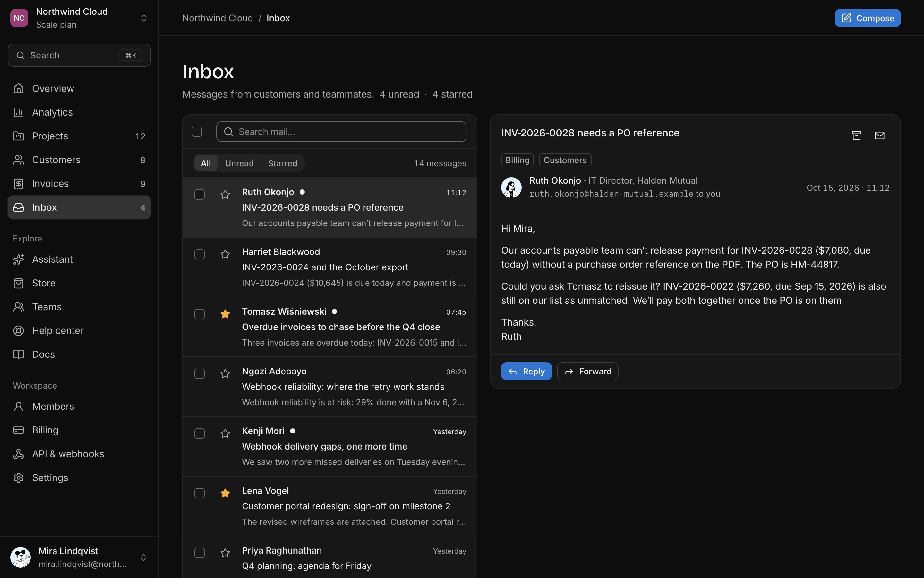The image size is (924, 578).
Task: Unstar the Tomasz Wiśniewski message
Action: [225, 314]
